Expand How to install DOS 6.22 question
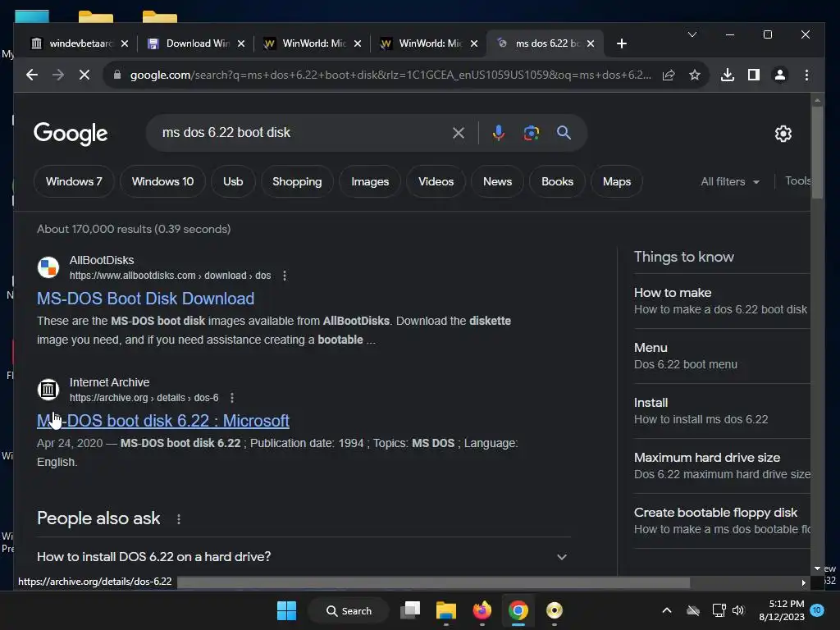This screenshot has width=840, height=630. tap(304, 557)
